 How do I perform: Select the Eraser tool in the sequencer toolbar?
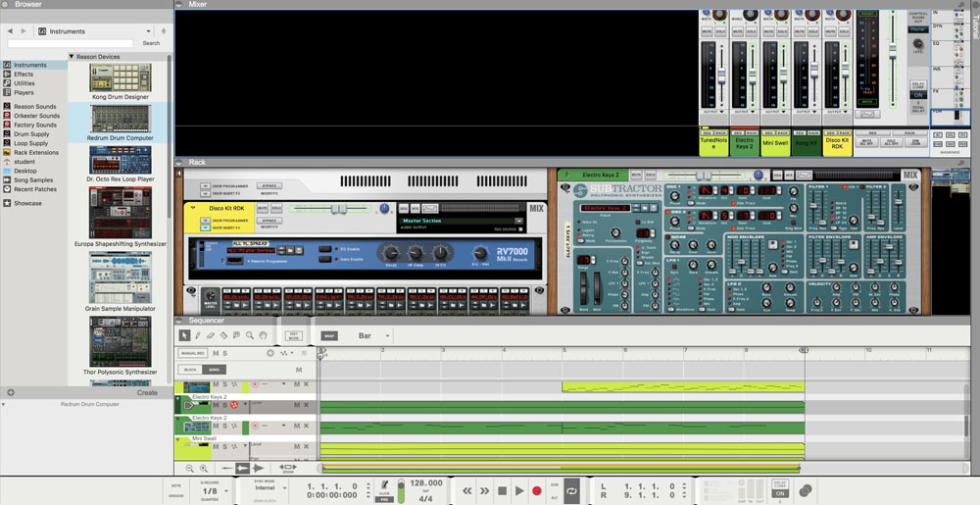[x=211, y=335]
